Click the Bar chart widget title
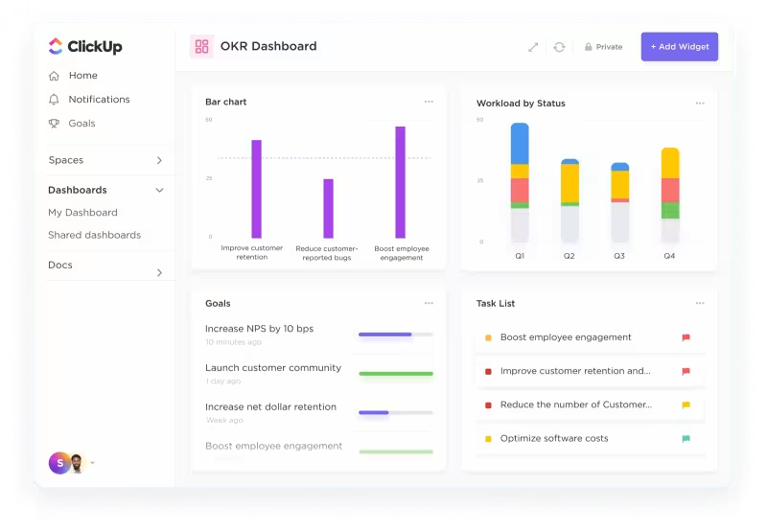The height and width of the screenshot is (532, 767). point(225,102)
